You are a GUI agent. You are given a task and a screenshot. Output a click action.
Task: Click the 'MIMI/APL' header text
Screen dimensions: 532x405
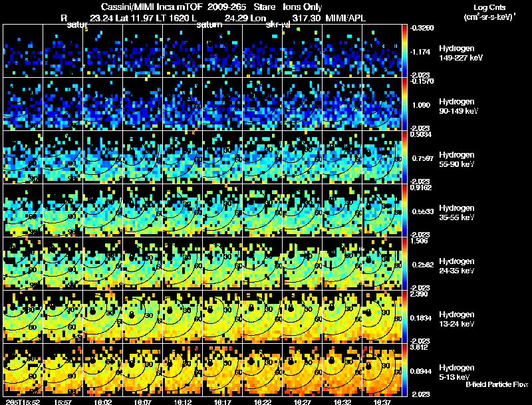(345, 18)
